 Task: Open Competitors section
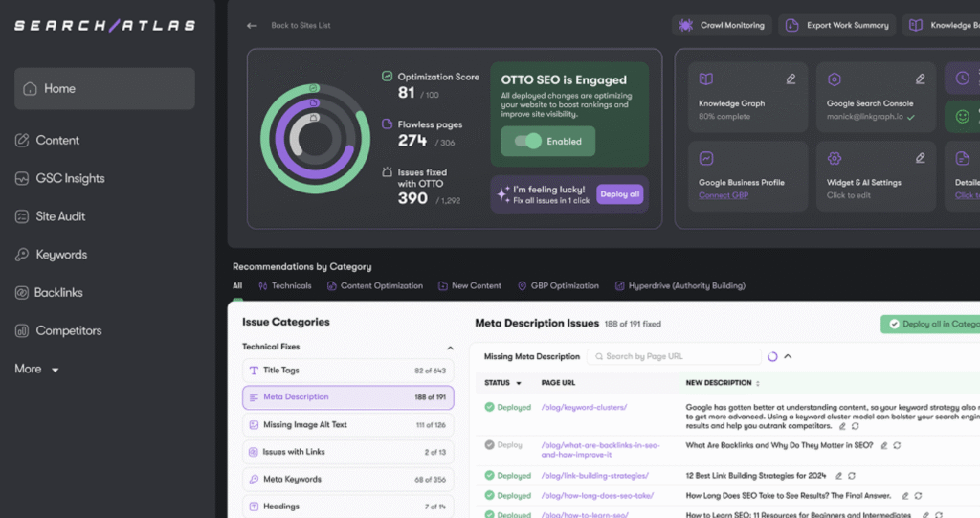click(x=58, y=331)
